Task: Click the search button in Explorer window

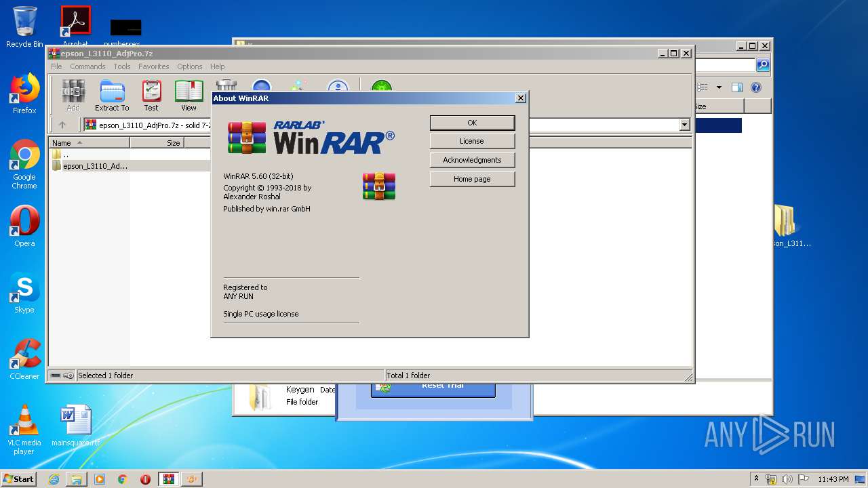Action: coord(763,65)
